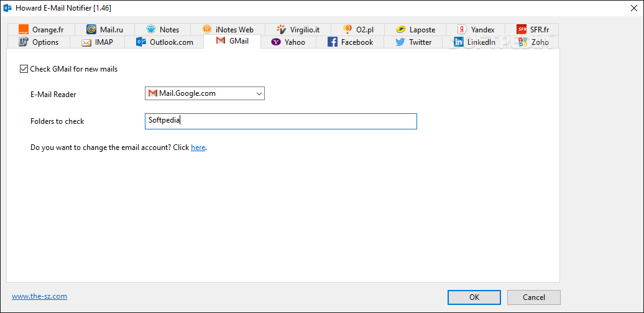Click the Zoho icon
This screenshot has width=644, height=313.
pyautogui.click(x=523, y=42)
